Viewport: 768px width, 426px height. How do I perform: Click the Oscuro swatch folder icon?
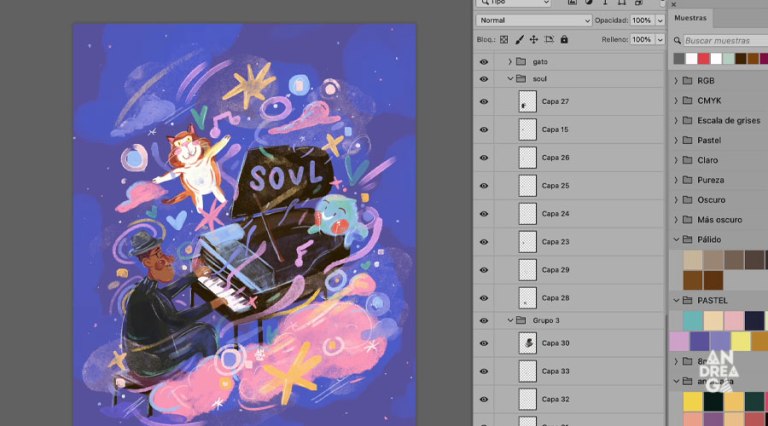[688, 200]
